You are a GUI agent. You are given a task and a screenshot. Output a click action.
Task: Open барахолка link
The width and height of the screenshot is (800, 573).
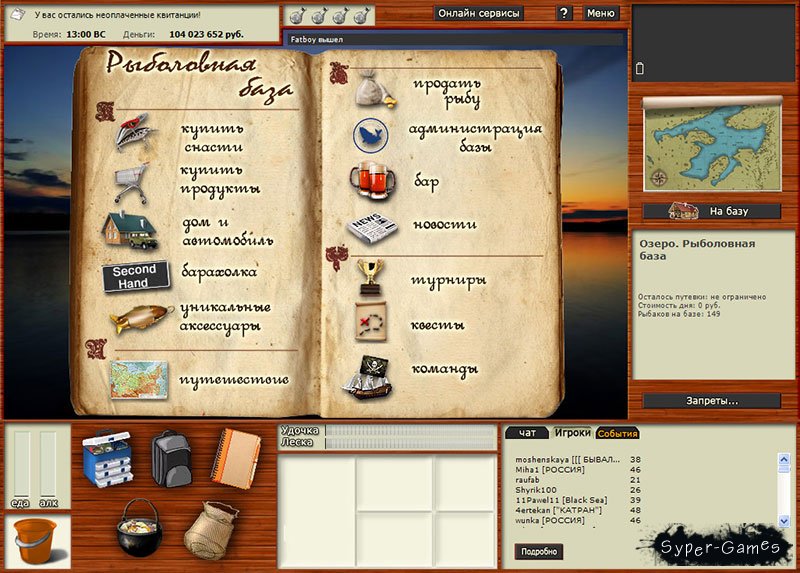219,272
